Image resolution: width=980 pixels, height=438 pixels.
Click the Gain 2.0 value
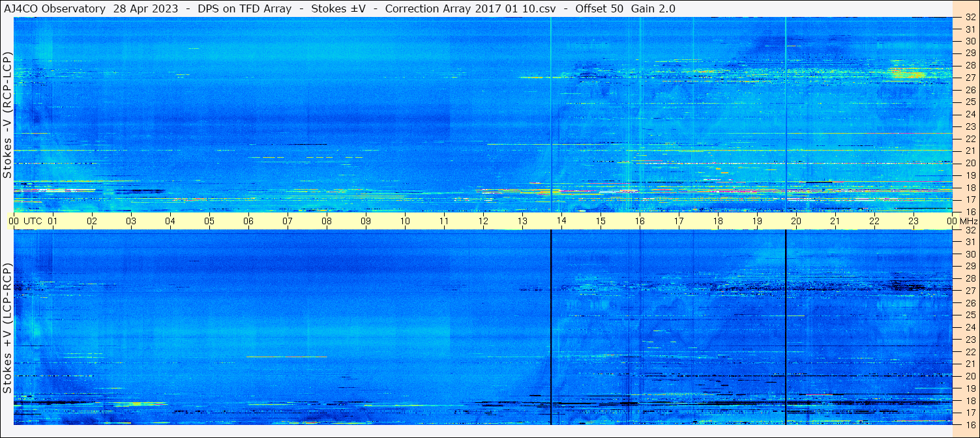653,8
